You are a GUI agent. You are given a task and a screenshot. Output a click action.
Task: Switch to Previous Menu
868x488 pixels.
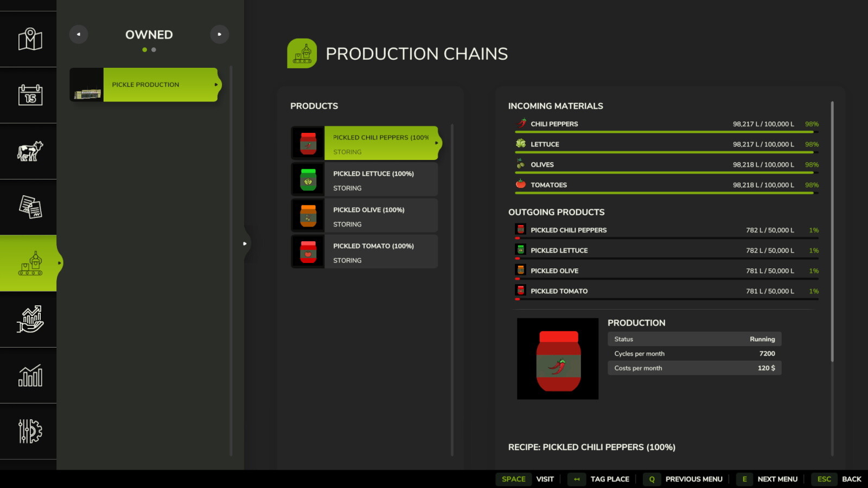[x=684, y=479]
